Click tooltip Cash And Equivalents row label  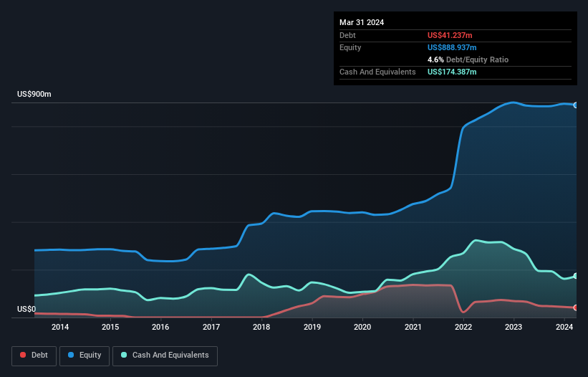pos(377,72)
